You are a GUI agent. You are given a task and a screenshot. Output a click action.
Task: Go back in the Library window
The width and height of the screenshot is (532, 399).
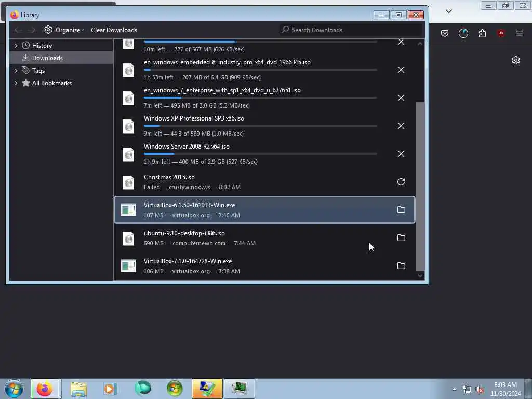18,30
